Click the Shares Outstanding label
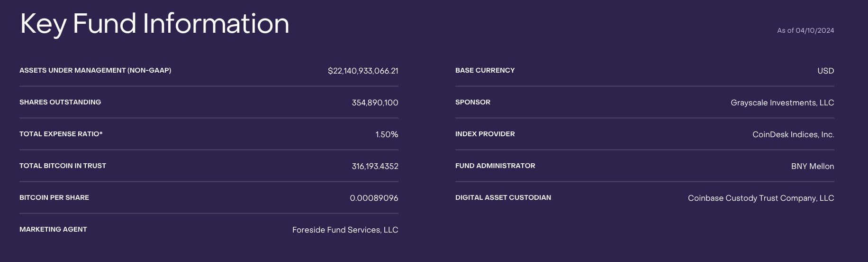The width and height of the screenshot is (868, 262). click(60, 102)
